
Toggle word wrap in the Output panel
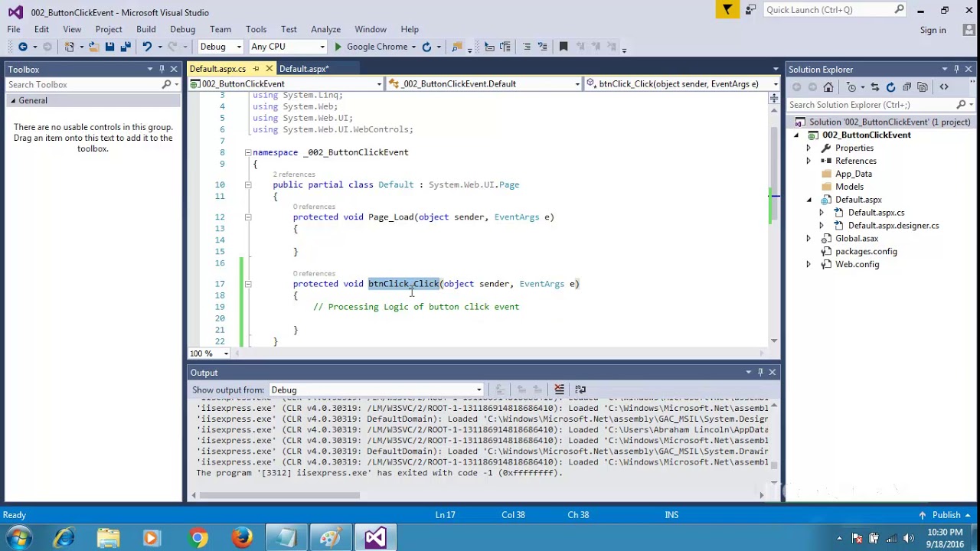click(580, 390)
